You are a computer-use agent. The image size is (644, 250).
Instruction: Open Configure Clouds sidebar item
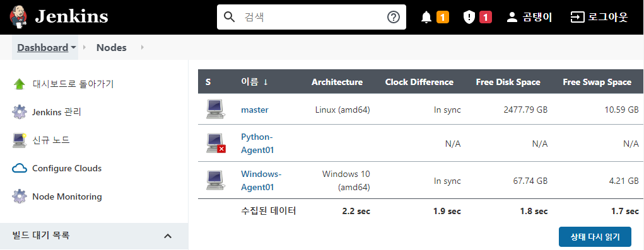(x=67, y=168)
